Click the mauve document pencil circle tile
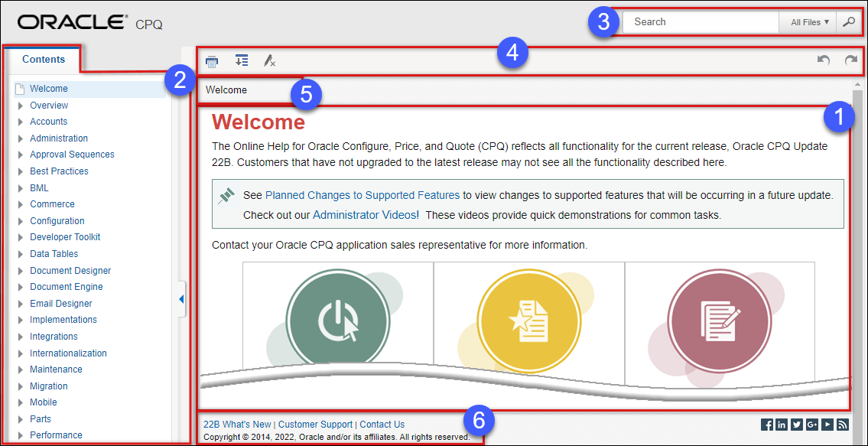868x446 pixels. [719, 321]
